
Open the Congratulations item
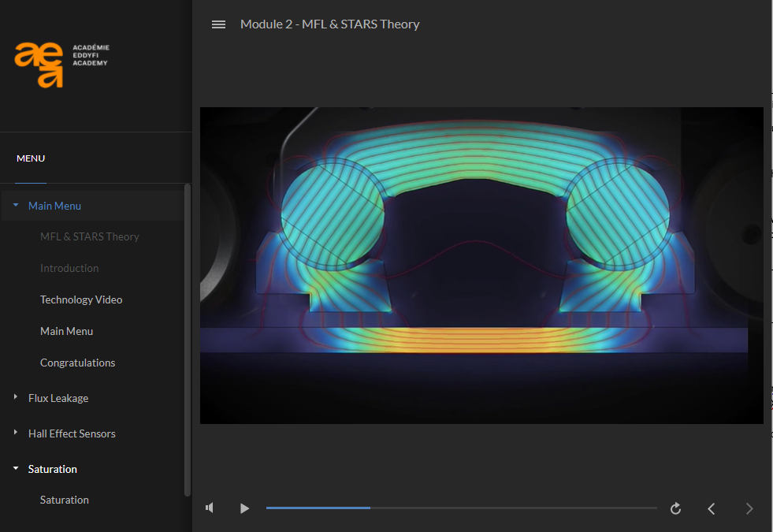(78, 363)
